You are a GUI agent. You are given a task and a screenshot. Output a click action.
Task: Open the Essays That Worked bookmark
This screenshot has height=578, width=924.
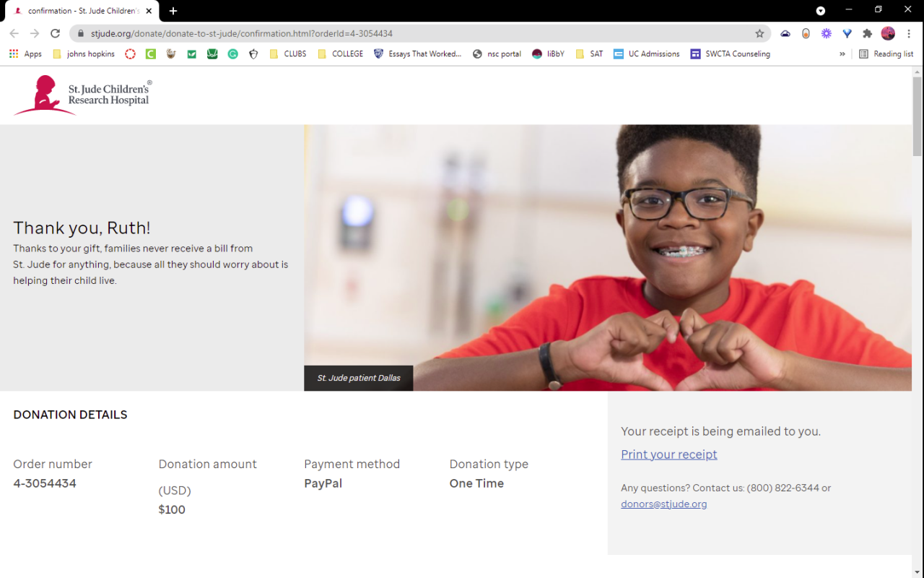[x=417, y=53]
